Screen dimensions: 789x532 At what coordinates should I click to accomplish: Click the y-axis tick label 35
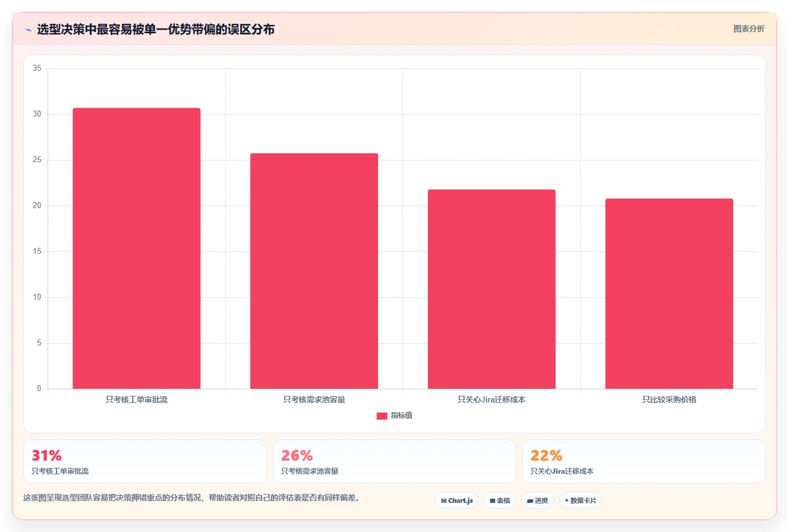tap(37, 68)
